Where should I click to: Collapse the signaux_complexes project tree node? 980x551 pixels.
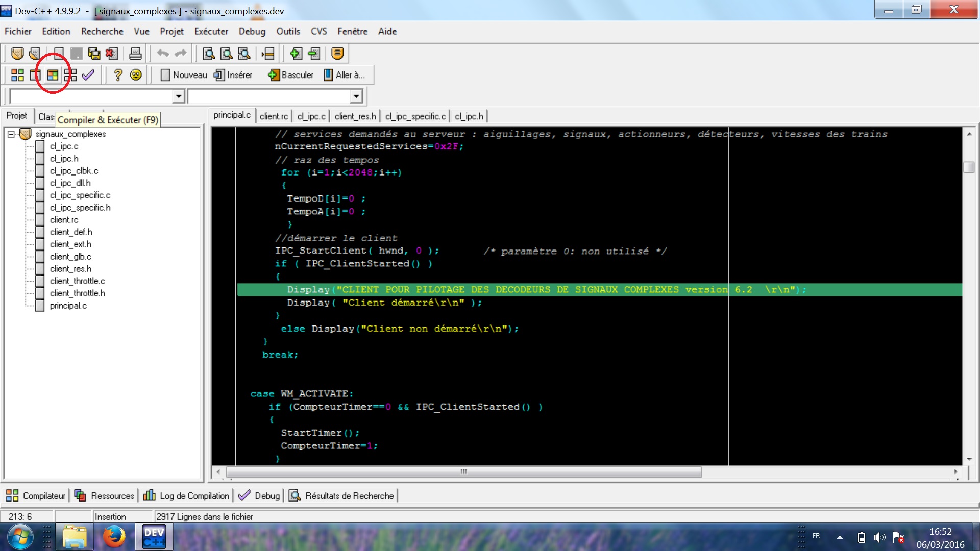click(x=11, y=134)
